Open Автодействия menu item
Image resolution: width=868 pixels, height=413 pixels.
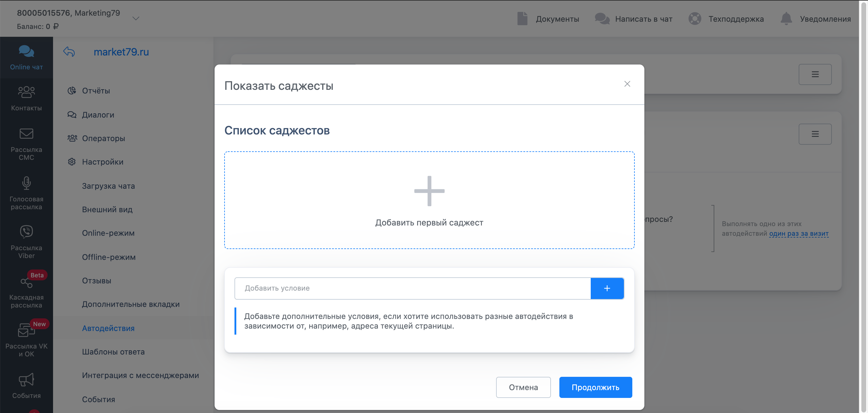tap(108, 328)
